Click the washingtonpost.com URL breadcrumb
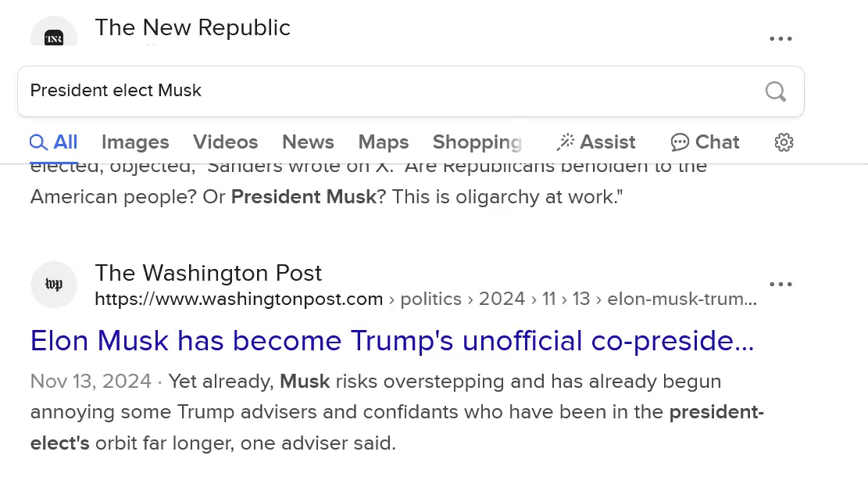Image resolution: width=868 pixels, height=502 pixels. (x=238, y=299)
